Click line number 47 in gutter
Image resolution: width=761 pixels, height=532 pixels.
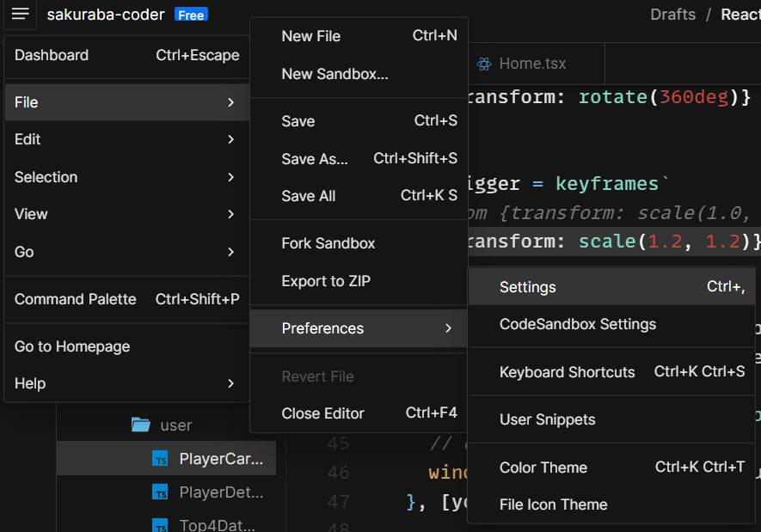click(x=339, y=501)
